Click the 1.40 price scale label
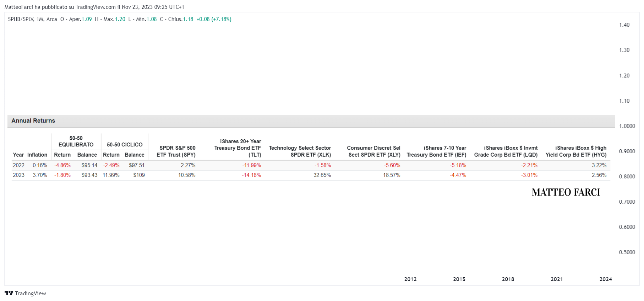 624,25
